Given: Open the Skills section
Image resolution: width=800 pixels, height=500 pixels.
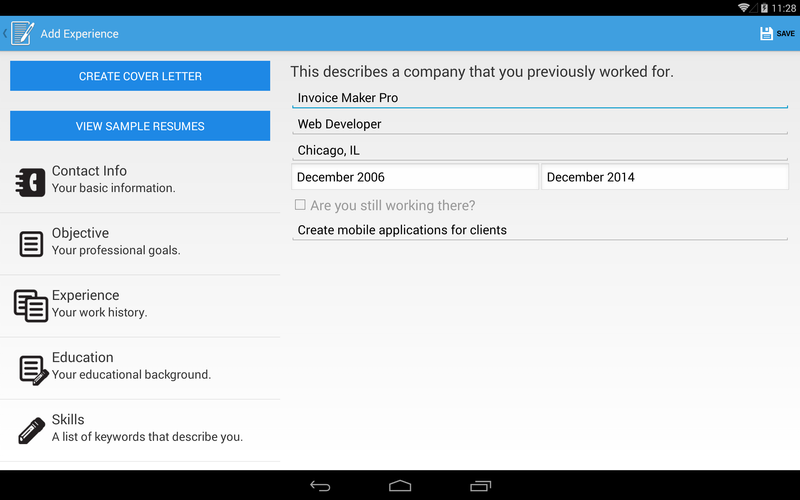Looking at the screenshot, I should pos(140,431).
